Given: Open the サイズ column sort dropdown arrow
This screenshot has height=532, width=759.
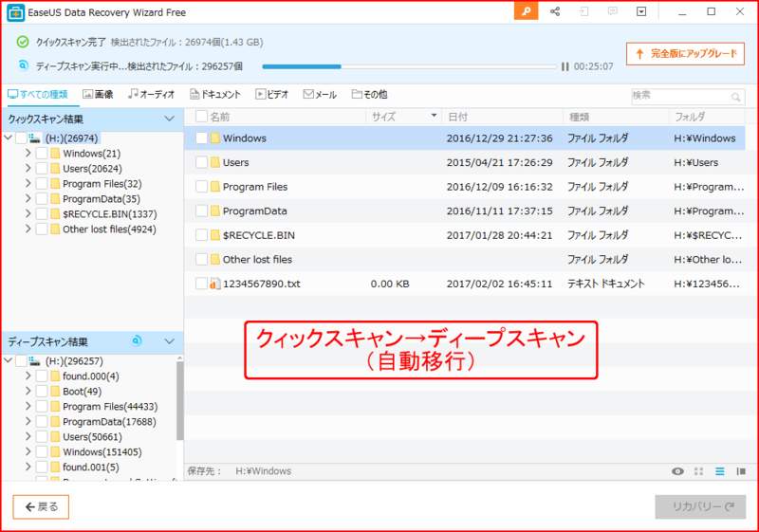Looking at the screenshot, I should pyautogui.click(x=434, y=116).
